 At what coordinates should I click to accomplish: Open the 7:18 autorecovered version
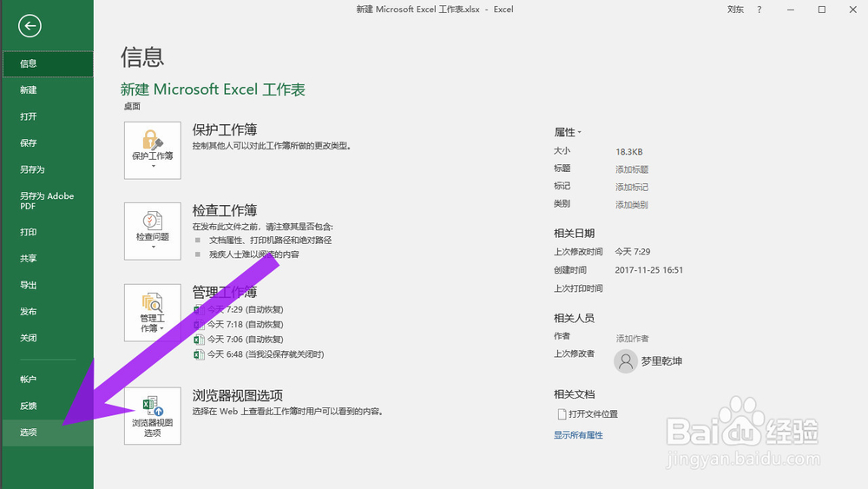[x=239, y=325]
